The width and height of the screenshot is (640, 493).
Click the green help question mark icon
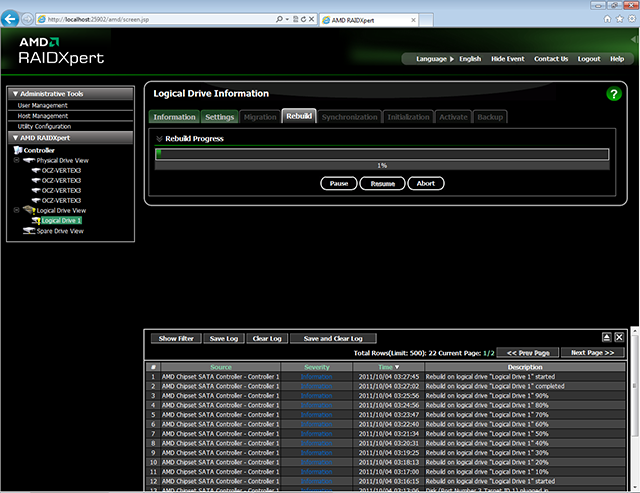pos(613,94)
